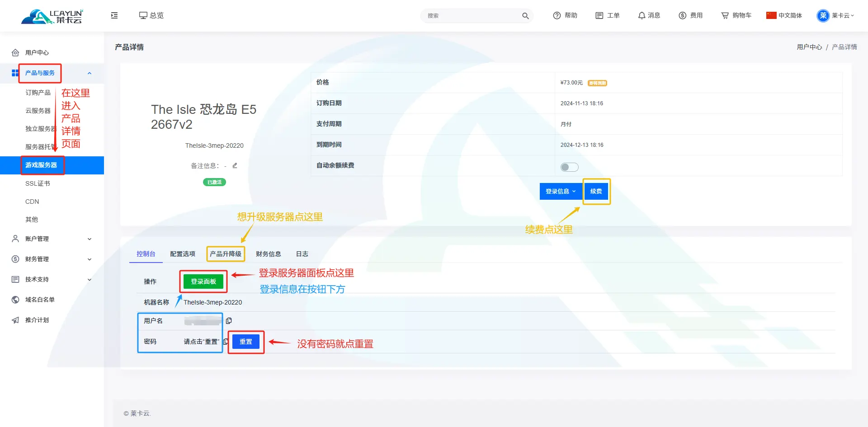Open the 工单 tickets link
The height and width of the screenshot is (427, 868).
coord(607,15)
